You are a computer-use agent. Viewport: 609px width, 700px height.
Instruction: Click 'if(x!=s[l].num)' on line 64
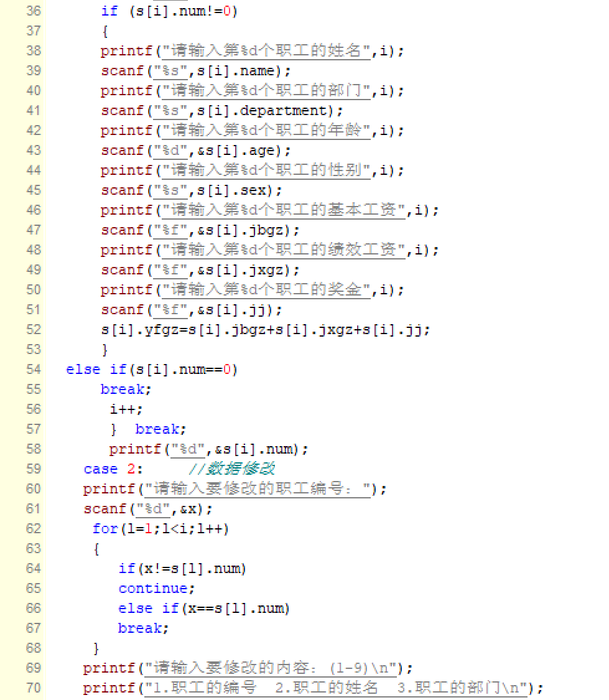pyautogui.click(x=182, y=569)
